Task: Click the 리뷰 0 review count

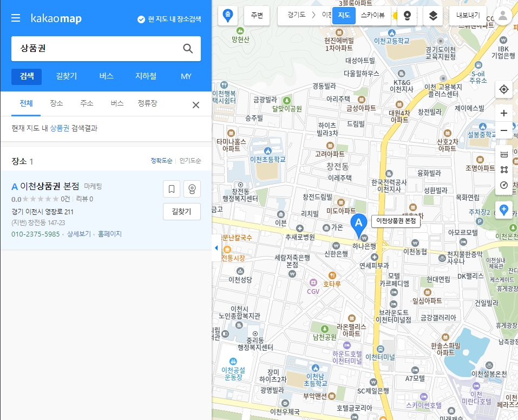Action: point(84,199)
